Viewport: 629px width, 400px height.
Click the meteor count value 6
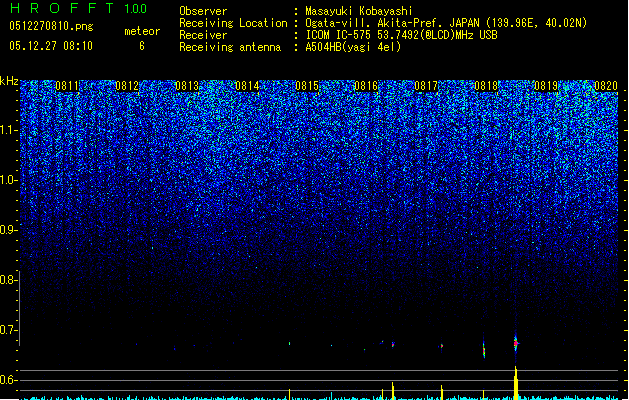(142, 46)
